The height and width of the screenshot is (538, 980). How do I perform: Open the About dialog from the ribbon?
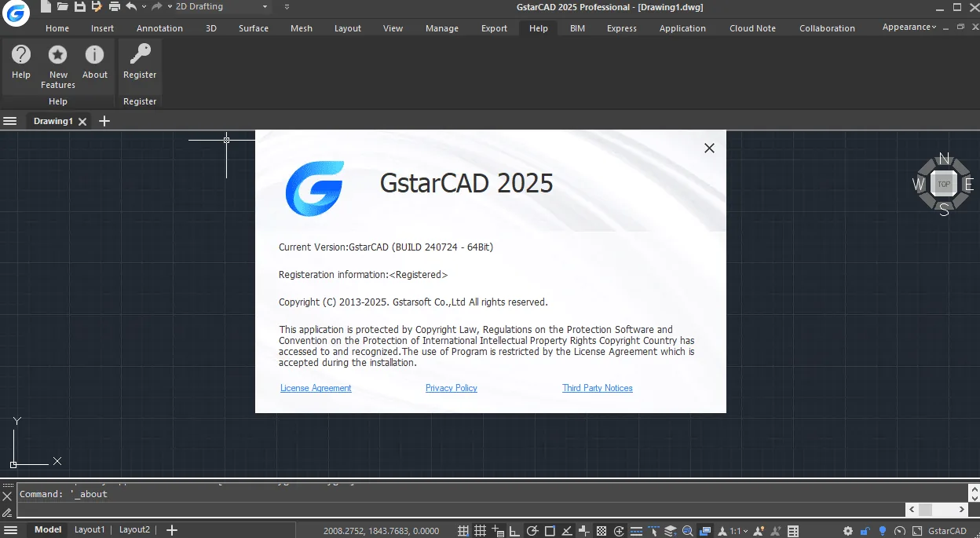tap(94, 62)
